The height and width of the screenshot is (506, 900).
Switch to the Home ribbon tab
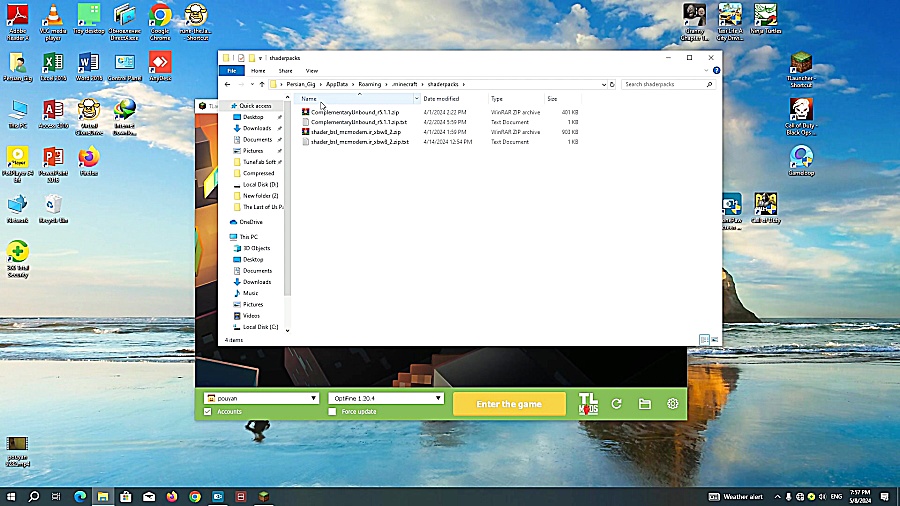[258, 71]
